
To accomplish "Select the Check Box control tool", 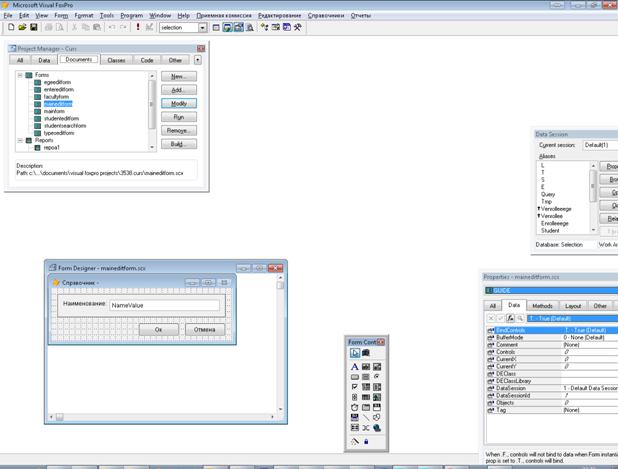I will (x=355, y=387).
